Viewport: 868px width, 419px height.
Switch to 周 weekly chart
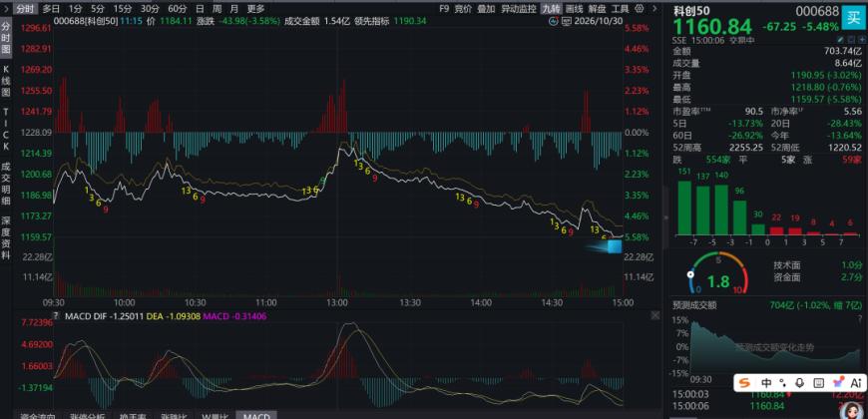coord(217,9)
